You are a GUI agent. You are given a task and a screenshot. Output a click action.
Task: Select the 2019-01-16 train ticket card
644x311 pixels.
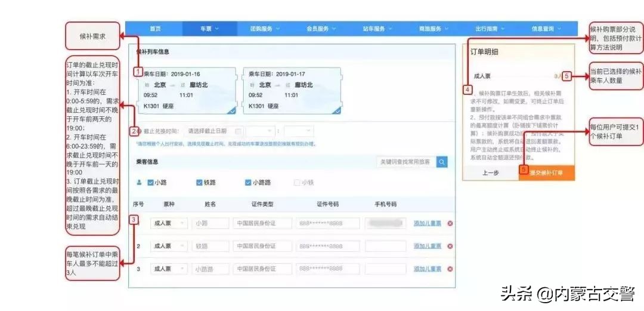(x=187, y=91)
